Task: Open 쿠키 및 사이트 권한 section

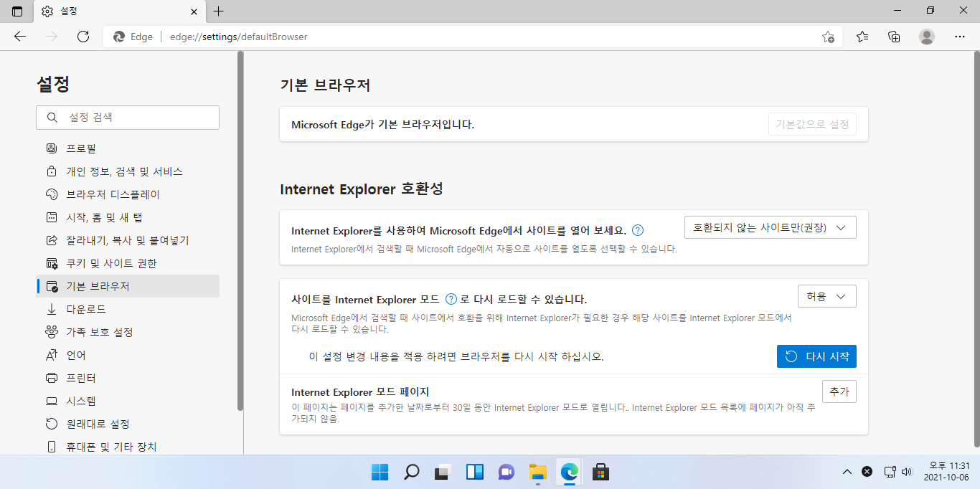Action: tap(128, 263)
